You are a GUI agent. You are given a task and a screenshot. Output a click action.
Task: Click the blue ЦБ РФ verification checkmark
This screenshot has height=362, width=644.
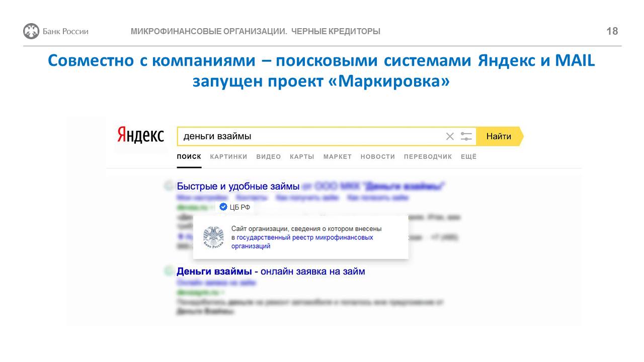pyautogui.click(x=223, y=207)
